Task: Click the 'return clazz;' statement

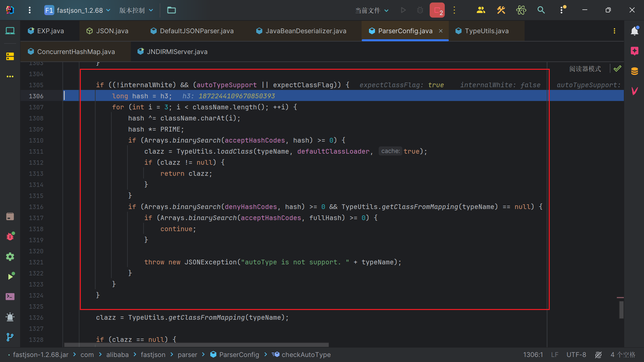Action: (x=186, y=173)
